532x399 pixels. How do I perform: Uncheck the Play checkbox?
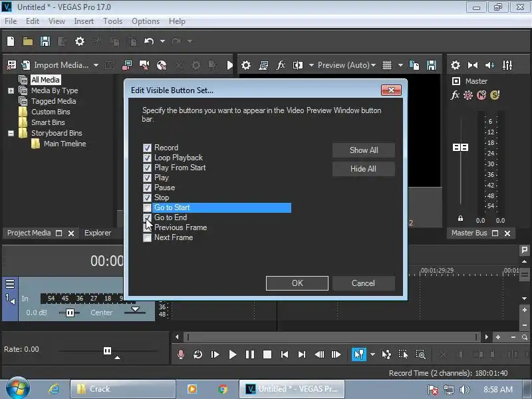(x=147, y=178)
